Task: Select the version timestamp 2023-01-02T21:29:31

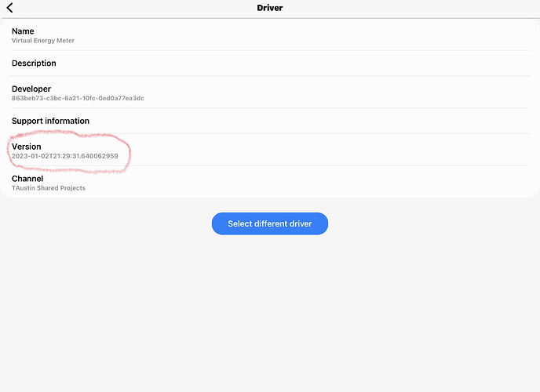Action: tap(64, 156)
